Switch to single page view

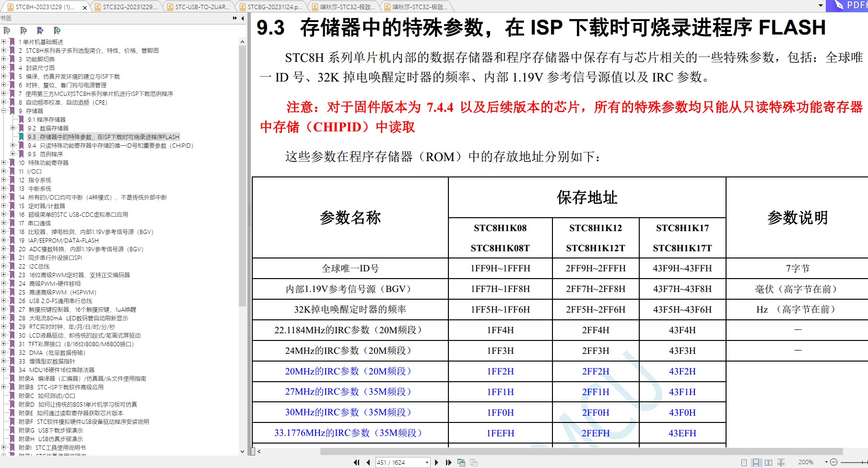click(x=744, y=462)
